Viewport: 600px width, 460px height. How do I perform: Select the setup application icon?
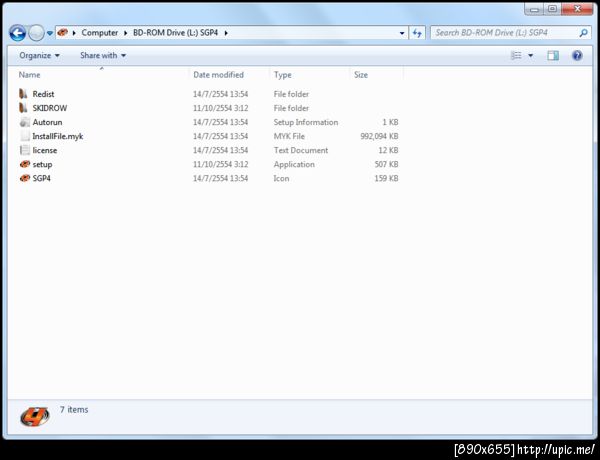tap(25, 164)
